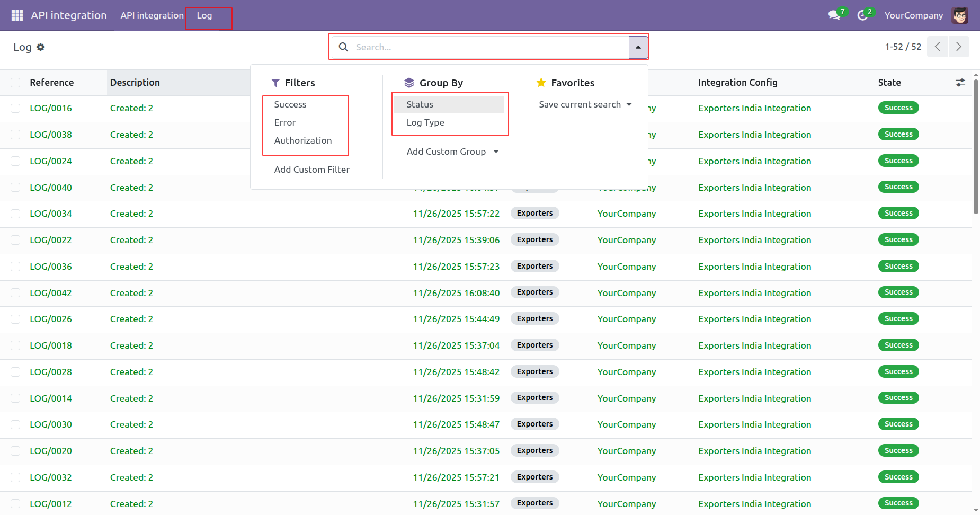This screenshot has height=515, width=980.
Task: Collapse the search options dropdown toggle
Action: [x=638, y=47]
